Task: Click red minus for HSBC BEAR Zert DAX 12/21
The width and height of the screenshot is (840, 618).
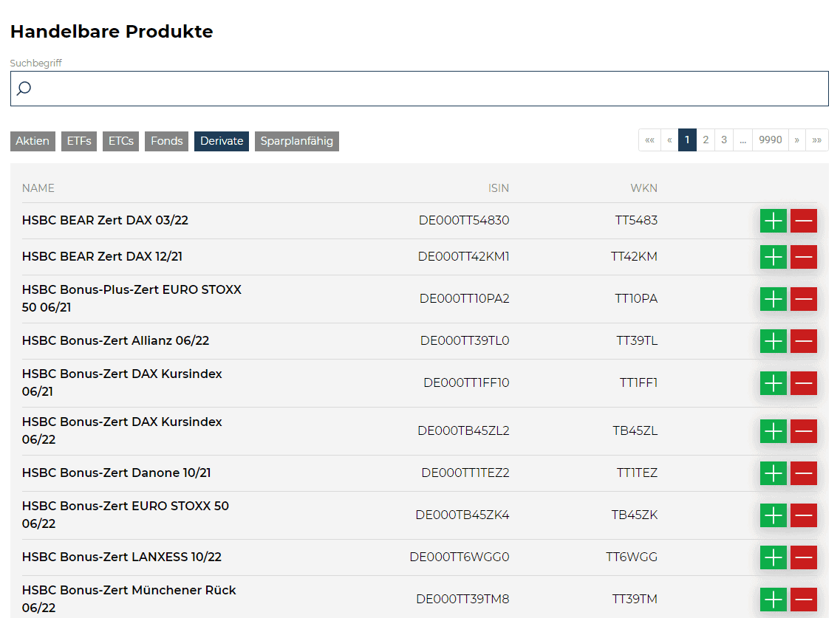Action: click(x=803, y=257)
